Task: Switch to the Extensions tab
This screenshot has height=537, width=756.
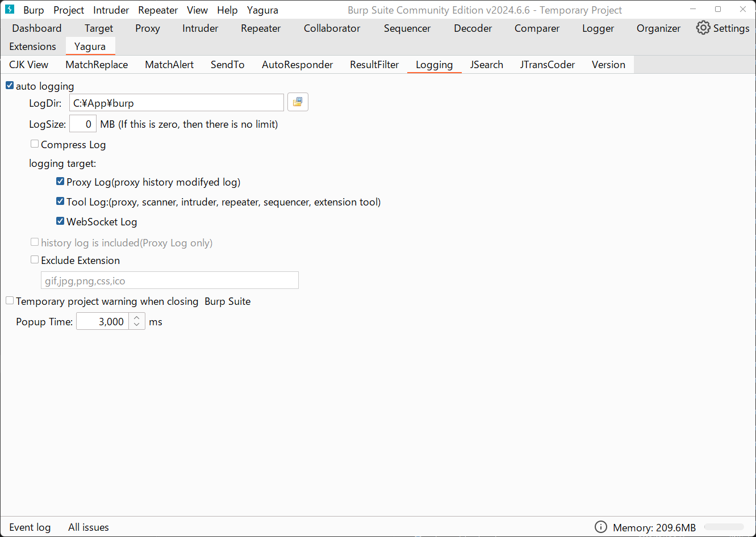Action: (x=33, y=47)
